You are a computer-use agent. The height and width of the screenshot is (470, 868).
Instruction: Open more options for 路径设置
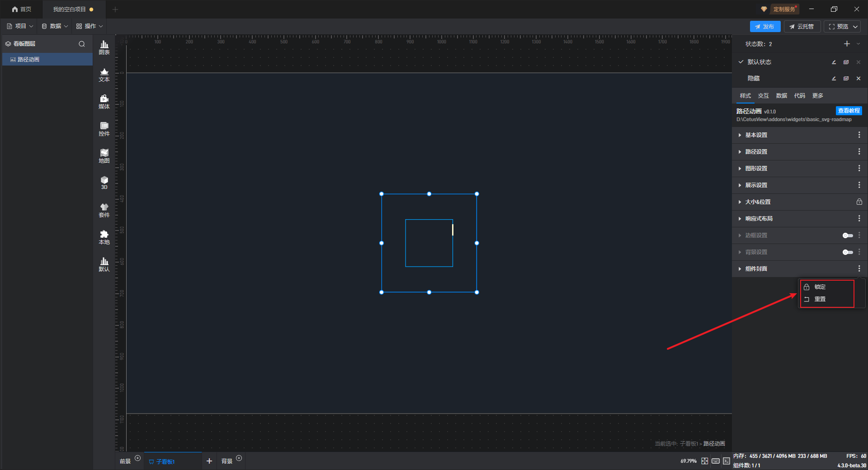click(859, 152)
